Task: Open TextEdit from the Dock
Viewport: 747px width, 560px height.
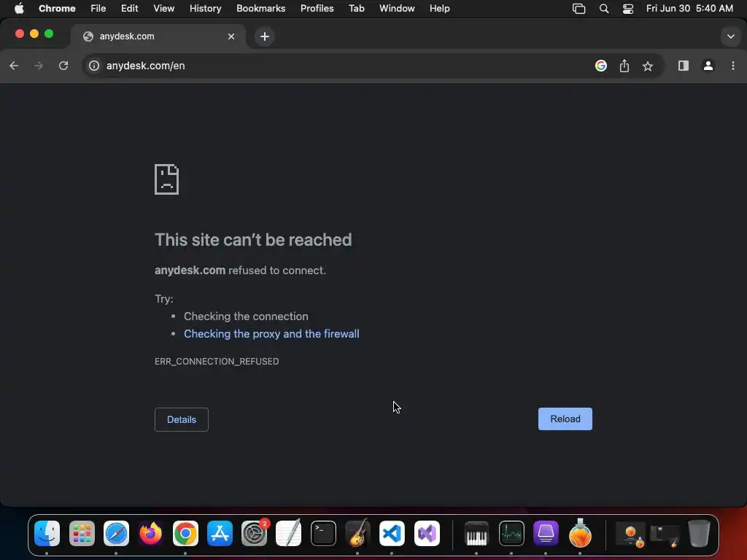Action: tap(288, 533)
